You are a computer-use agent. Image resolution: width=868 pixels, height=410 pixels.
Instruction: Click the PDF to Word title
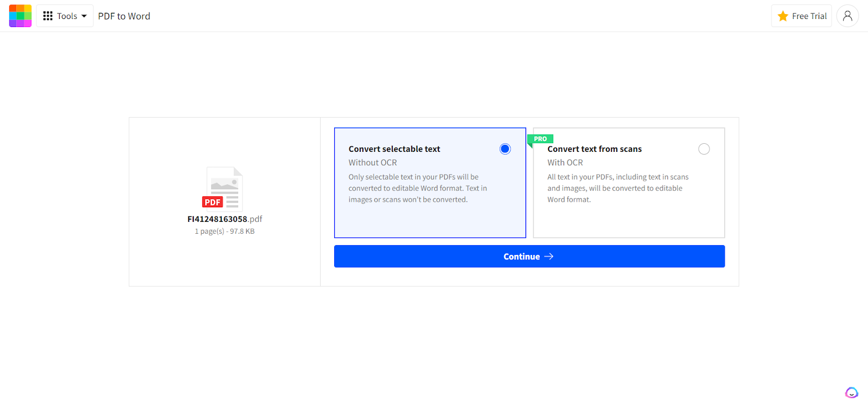coord(124,16)
